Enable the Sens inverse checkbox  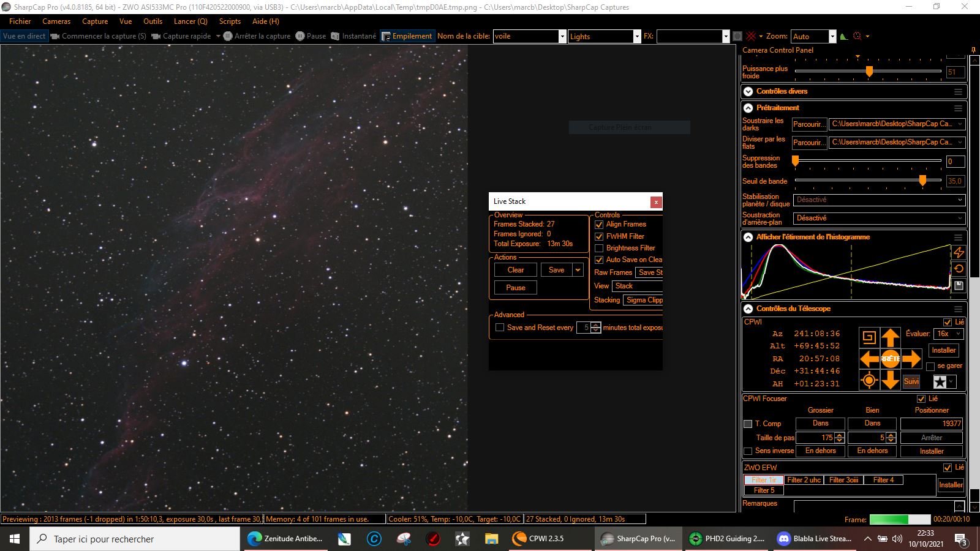[x=748, y=451]
